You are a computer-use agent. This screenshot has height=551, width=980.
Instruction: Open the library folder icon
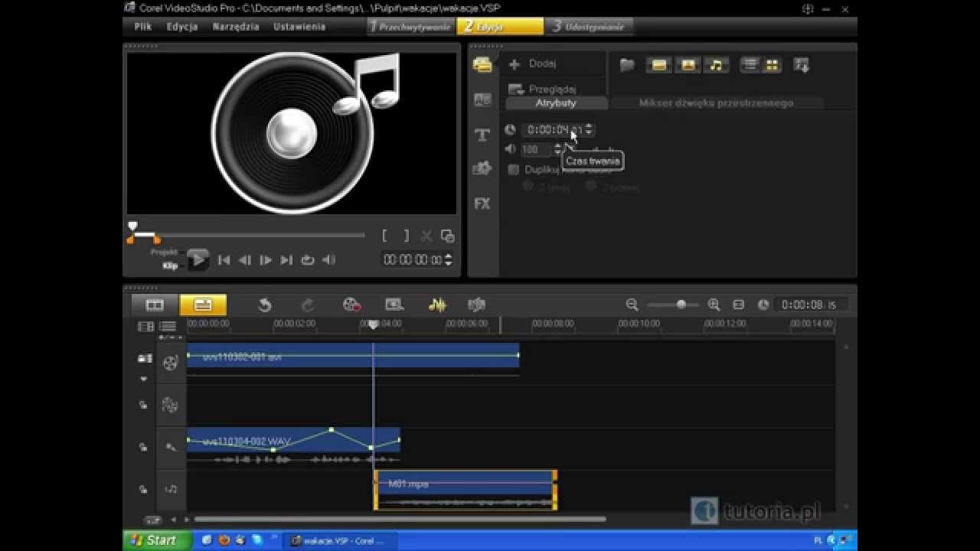click(x=627, y=65)
